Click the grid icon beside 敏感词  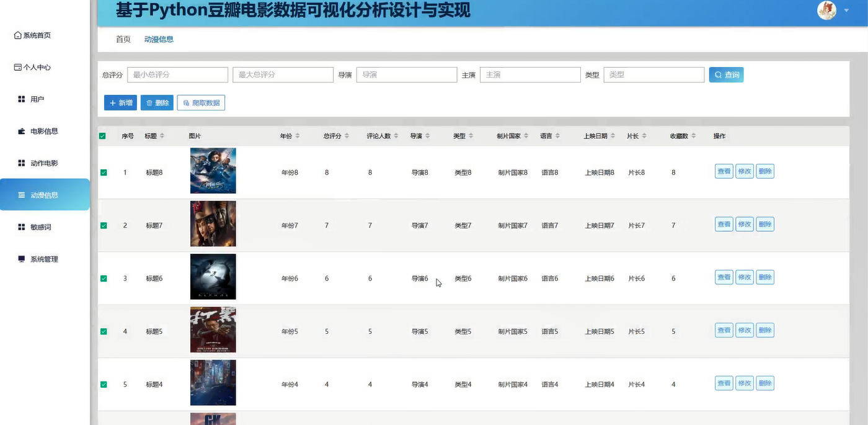pyautogui.click(x=21, y=227)
